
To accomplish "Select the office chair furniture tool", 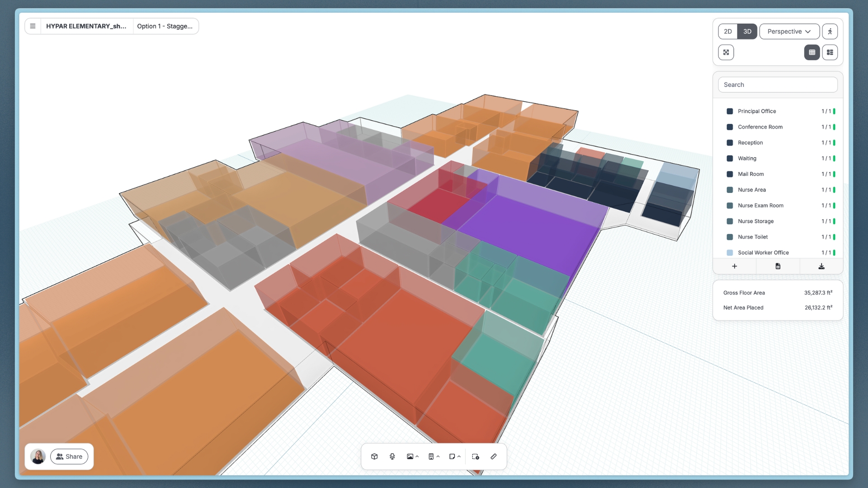I will (x=392, y=456).
